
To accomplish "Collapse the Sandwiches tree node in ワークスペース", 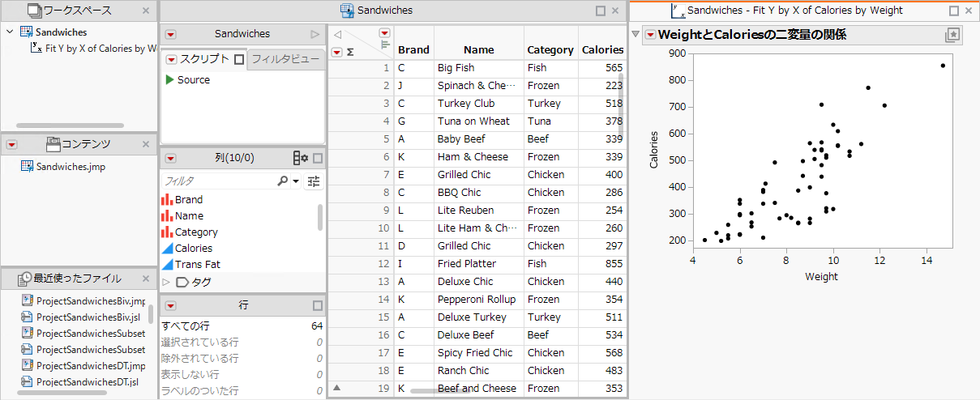I will (x=9, y=32).
